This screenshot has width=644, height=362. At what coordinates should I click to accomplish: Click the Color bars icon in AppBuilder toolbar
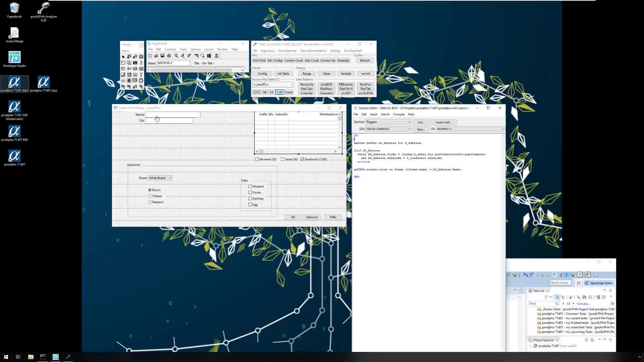(x=209, y=56)
